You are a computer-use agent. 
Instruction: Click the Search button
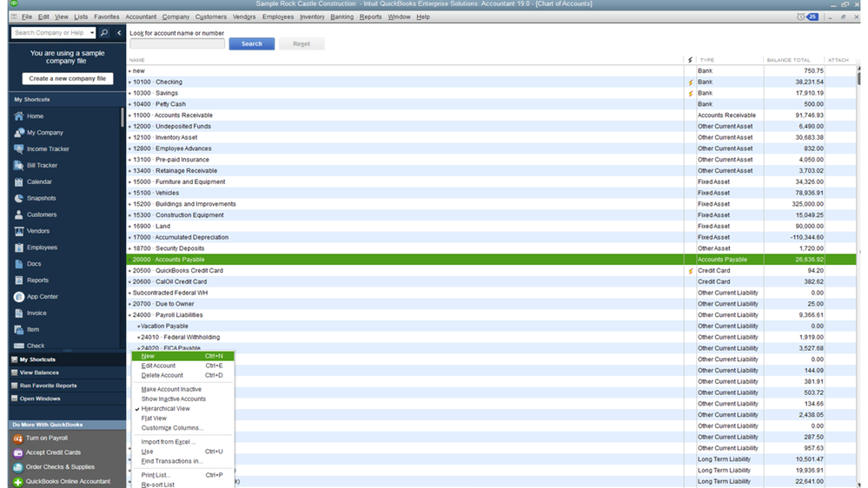(x=252, y=43)
